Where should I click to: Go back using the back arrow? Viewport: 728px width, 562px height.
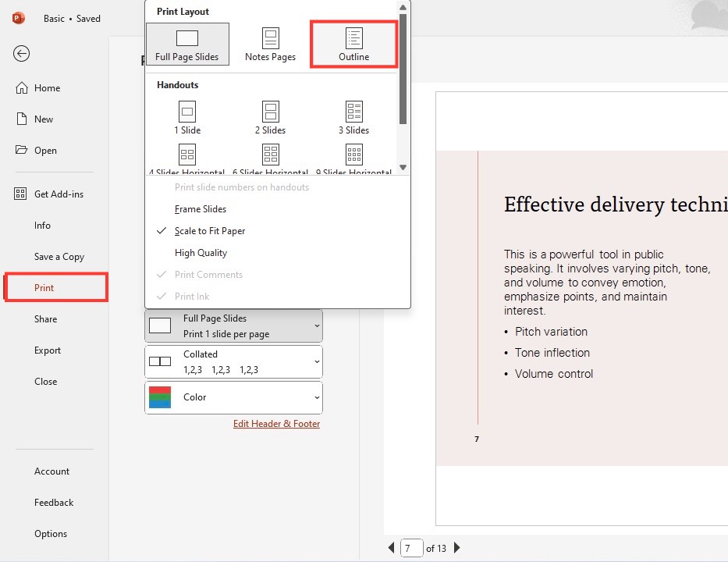tap(21, 53)
